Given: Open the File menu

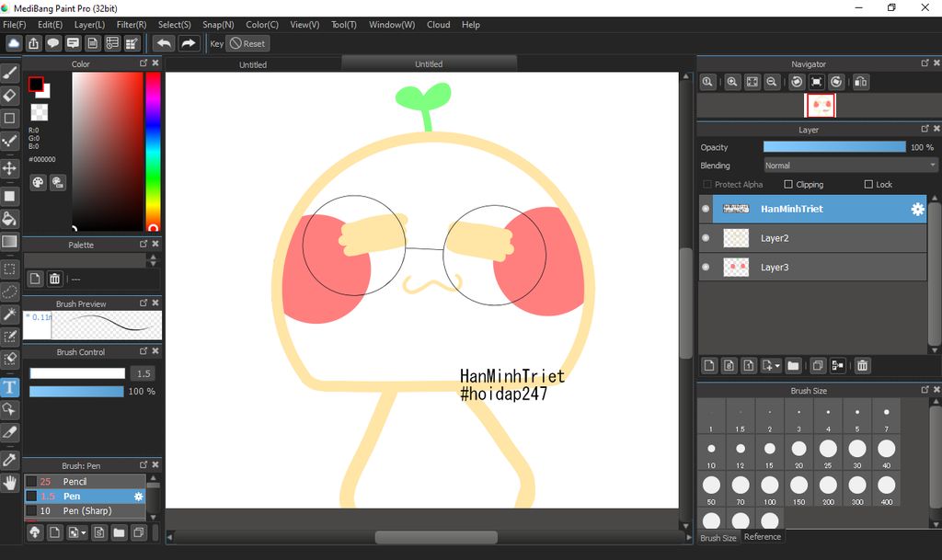Looking at the screenshot, I should coord(15,25).
